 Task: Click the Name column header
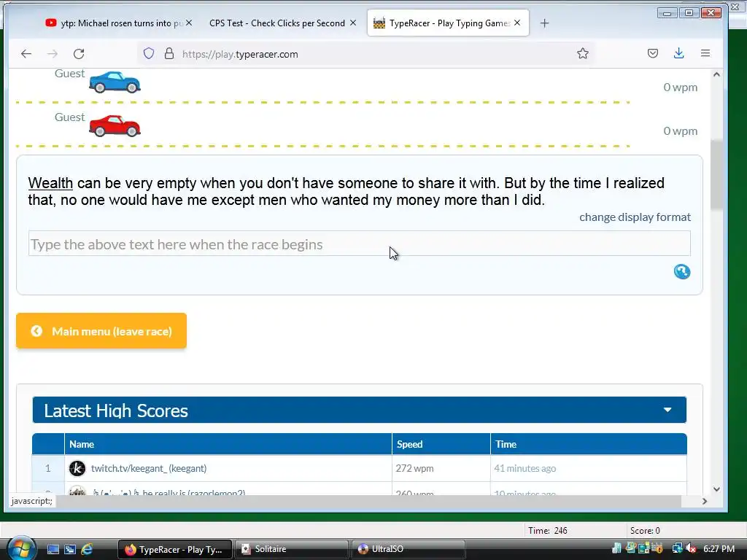[228, 444]
